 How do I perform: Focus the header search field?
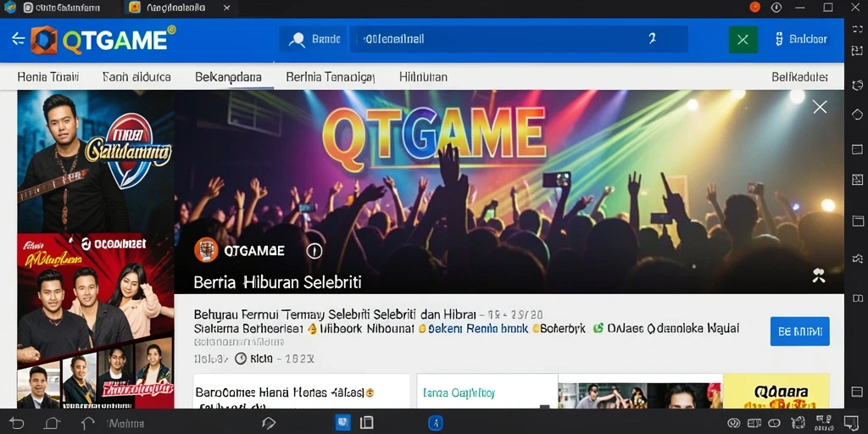pyautogui.click(x=519, y=39)
